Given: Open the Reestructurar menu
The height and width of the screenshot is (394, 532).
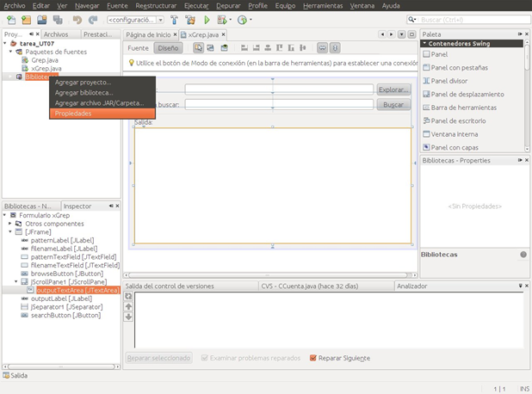Looking at the screenshot, I should pos(156,6).
